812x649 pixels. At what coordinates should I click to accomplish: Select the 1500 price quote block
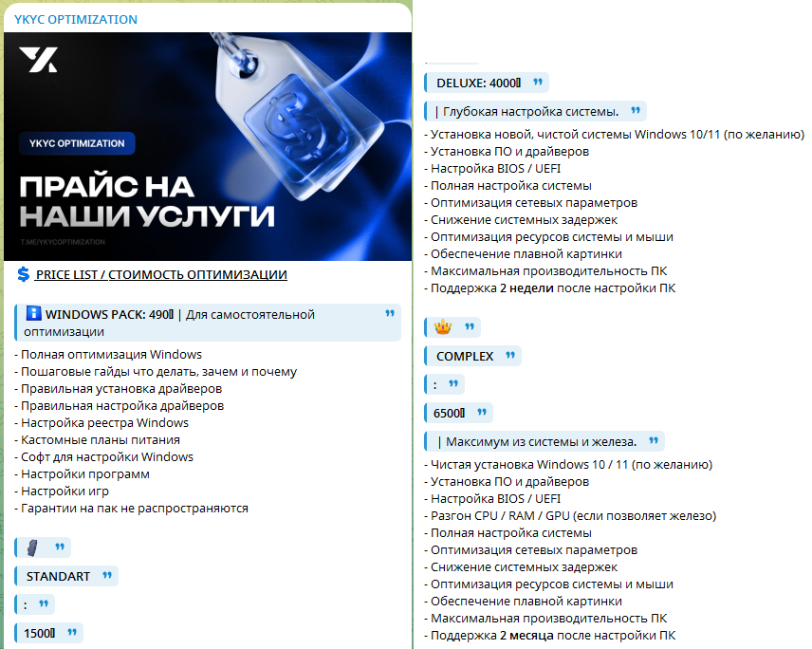[40, 632]
